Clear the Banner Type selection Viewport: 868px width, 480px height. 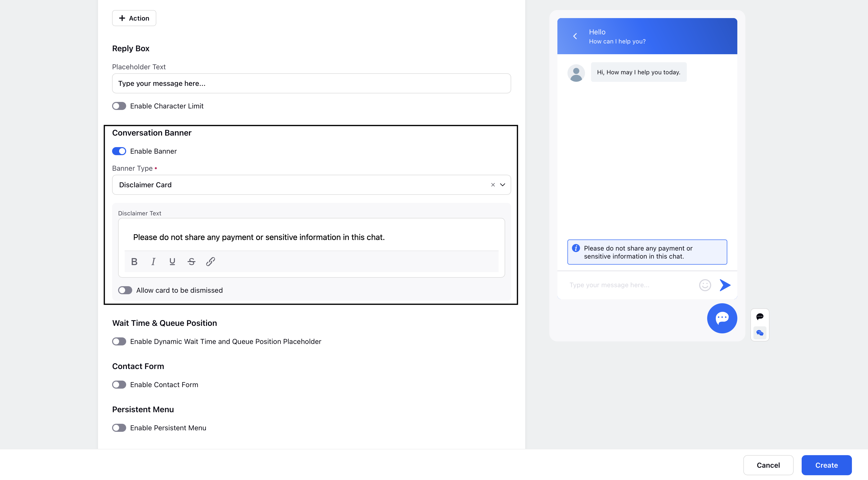pyautogui.click(x=493, y=185)
